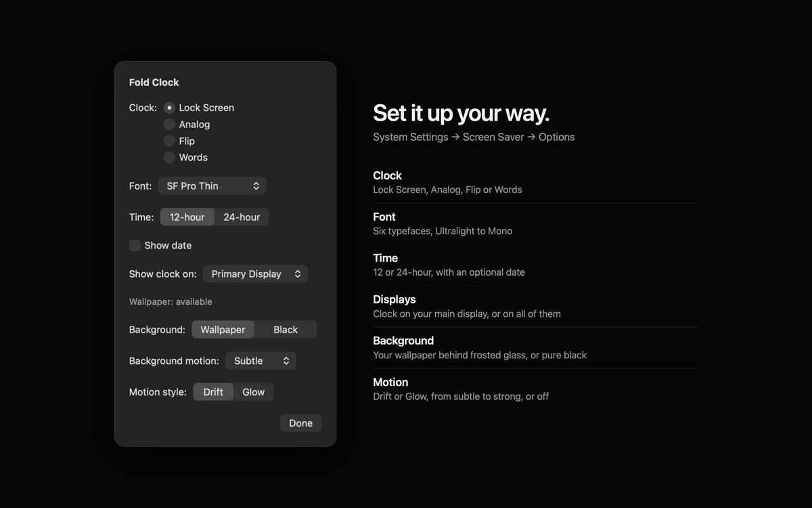
Task: Choose the Analog clock option
Action: click(x=169, y=125)
